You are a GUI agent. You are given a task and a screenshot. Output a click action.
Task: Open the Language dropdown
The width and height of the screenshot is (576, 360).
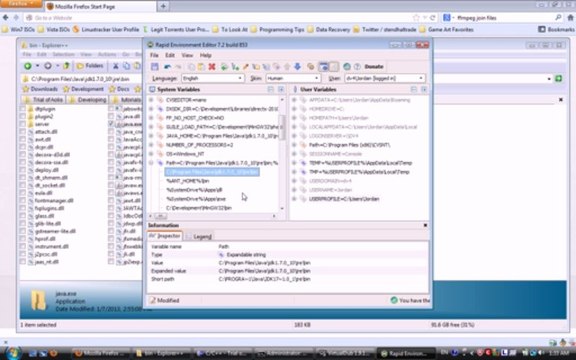(x=213, y=78)
